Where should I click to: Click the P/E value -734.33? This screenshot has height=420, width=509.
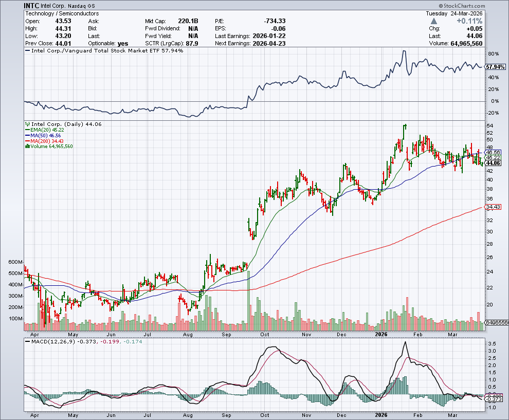pyautogui.click(x=275, y=21)
